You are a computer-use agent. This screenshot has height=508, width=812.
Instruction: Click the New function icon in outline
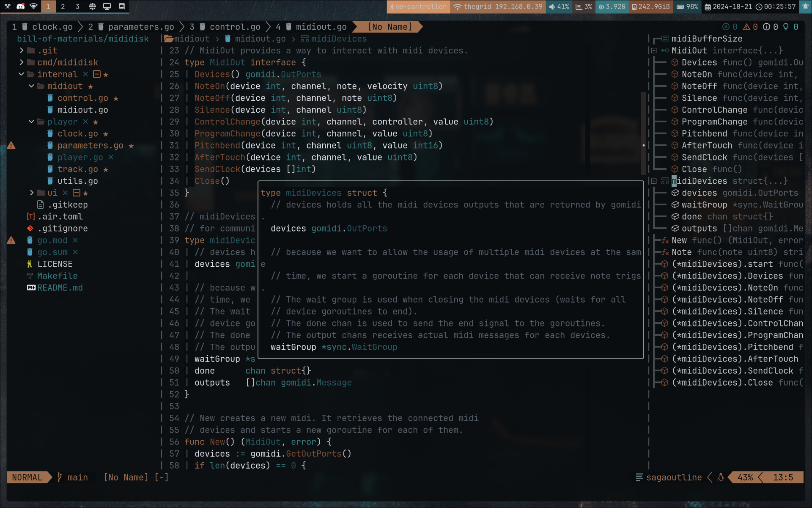pyautogui.click(x=665, y=240)
